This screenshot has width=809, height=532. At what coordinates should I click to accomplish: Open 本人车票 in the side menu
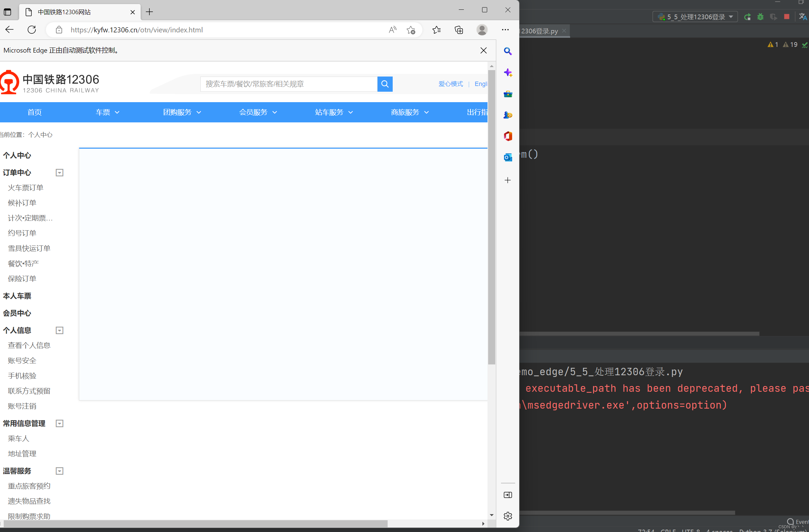tap(17, 296)
